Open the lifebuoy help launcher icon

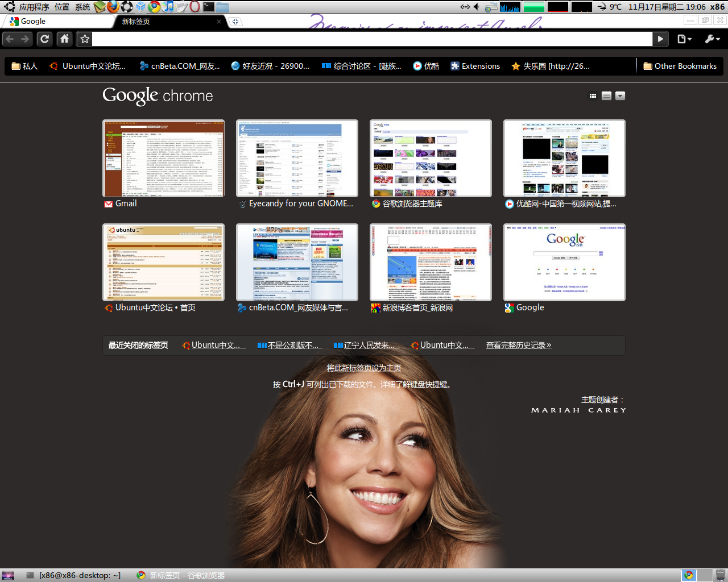[127, 7]
